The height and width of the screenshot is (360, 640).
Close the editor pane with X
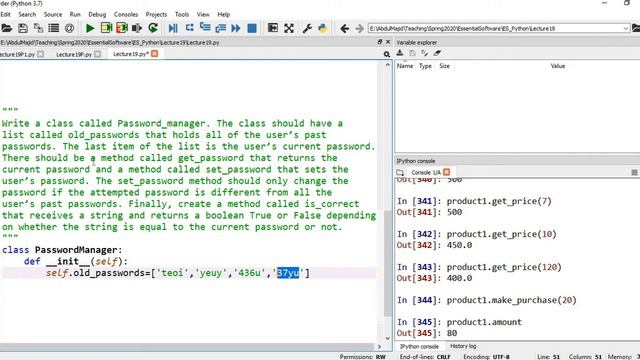(x=388, y=42)
